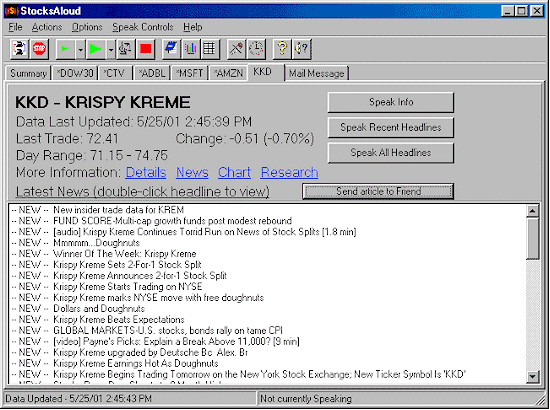The width and height of the screenshot is (550, 410).
Task: Click the Speak Recent Headlines button
Action: pos(391,127)
